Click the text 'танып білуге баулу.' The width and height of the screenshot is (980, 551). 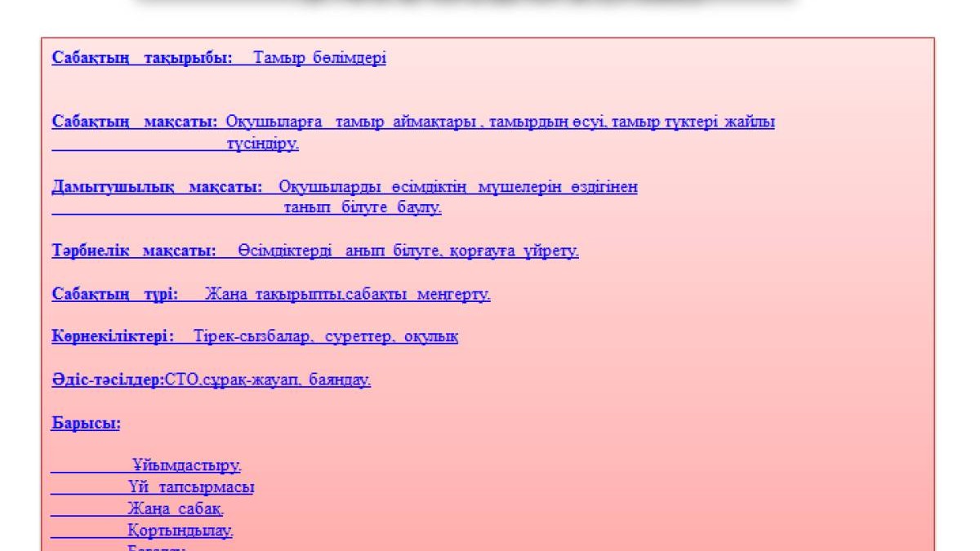click(x=363, y=208)
